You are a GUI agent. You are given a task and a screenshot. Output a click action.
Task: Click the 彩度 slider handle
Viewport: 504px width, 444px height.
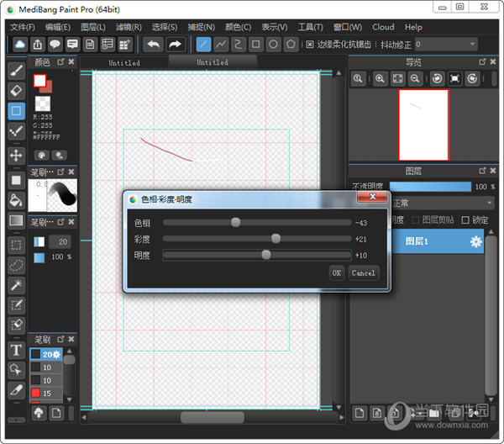276,239
